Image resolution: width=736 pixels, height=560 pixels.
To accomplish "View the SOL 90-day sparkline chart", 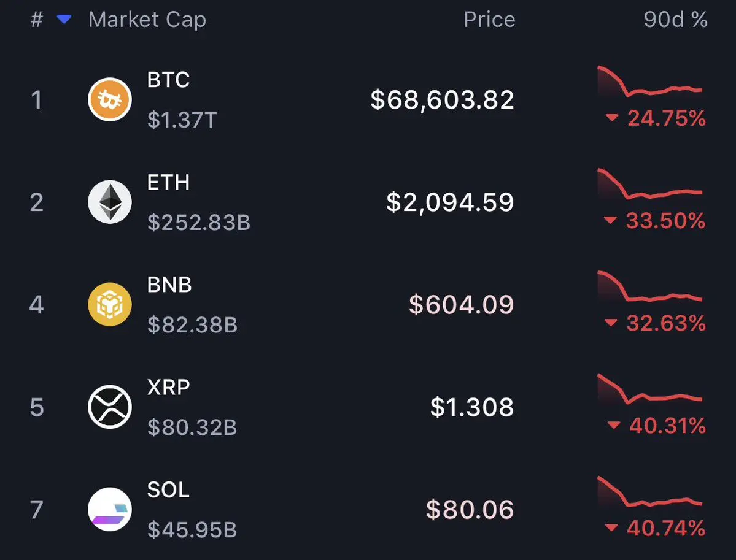I will [649, 491].
